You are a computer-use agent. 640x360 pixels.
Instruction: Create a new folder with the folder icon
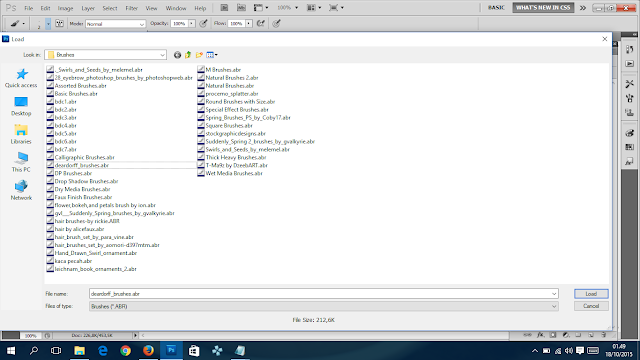click(x=199, y=55)
